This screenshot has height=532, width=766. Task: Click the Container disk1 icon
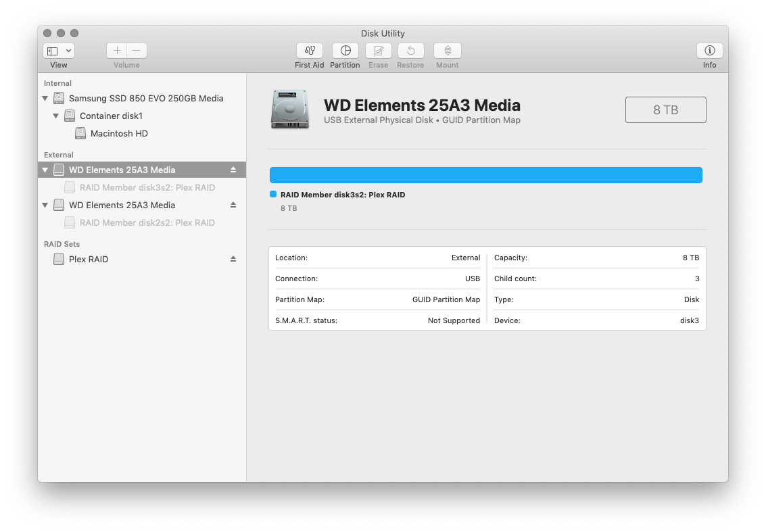70,116
